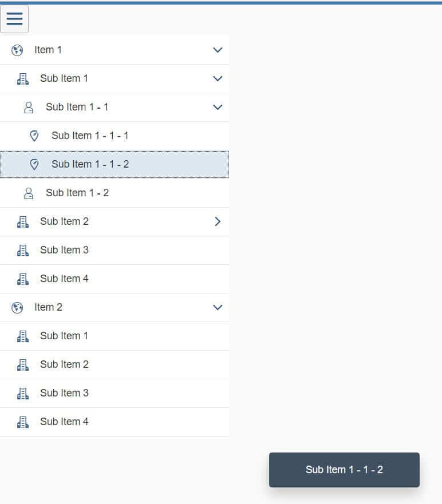
Task: Select Sub Item 1 - 2 label
Action: (77, 193)
